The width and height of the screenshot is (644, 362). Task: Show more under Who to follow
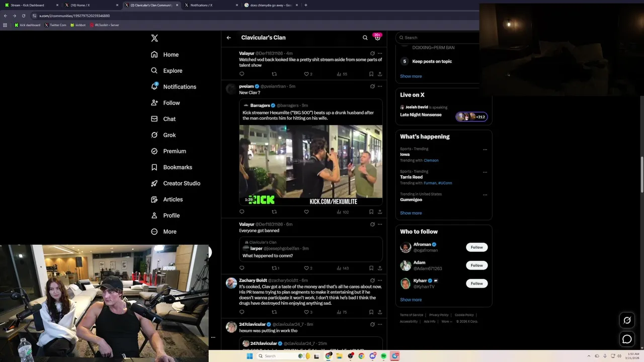coord(411,300)
